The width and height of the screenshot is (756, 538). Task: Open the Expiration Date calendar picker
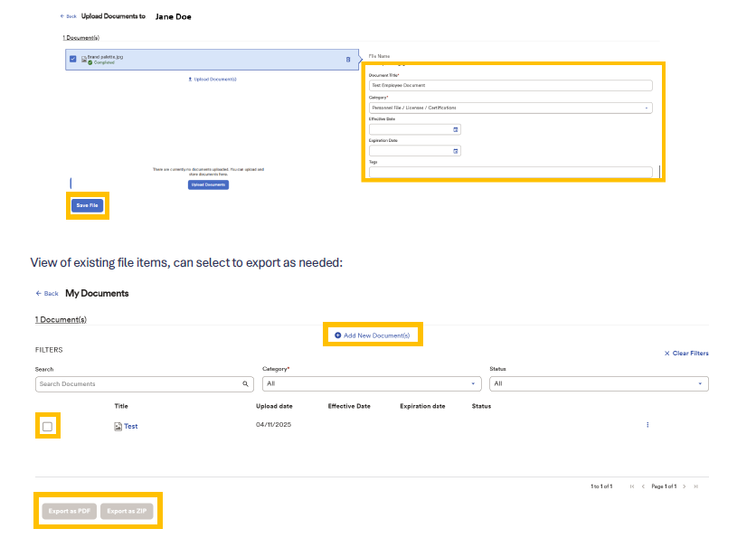point(456,151)
